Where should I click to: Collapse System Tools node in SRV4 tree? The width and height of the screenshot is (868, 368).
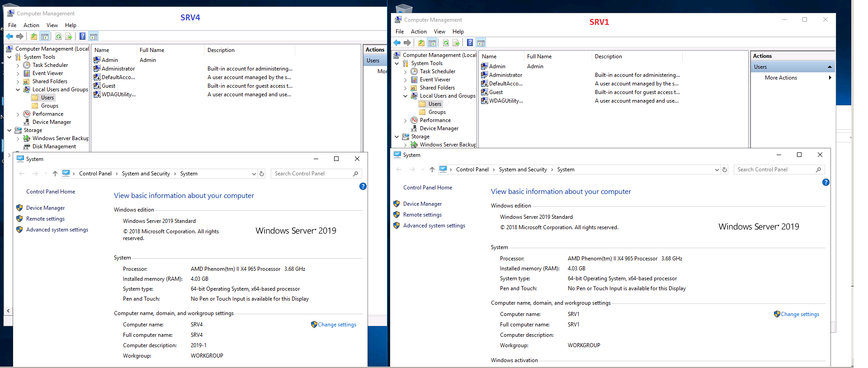(9, 57)
